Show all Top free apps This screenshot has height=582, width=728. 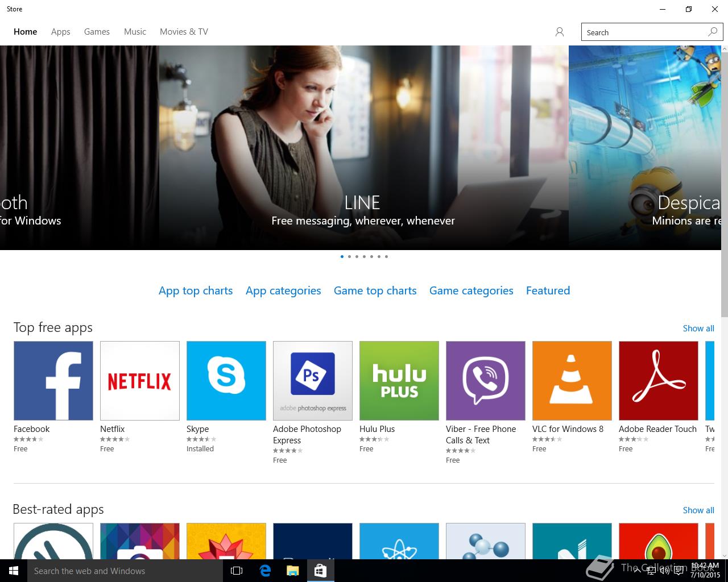698,329
